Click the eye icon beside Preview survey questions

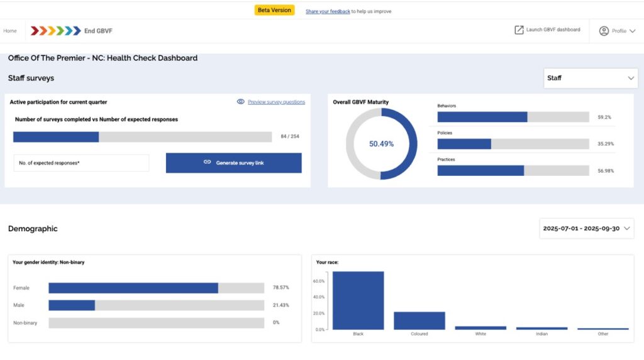tap(240, 102)
